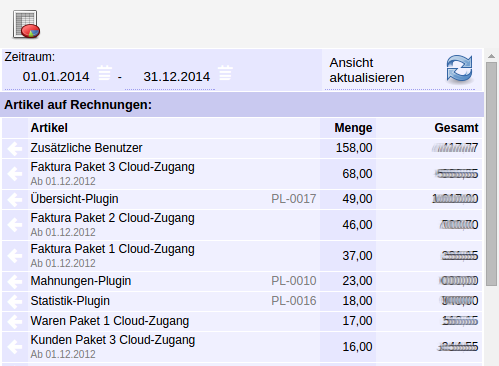Click arrow beside Übersicht-Plugin

[15, 199]
